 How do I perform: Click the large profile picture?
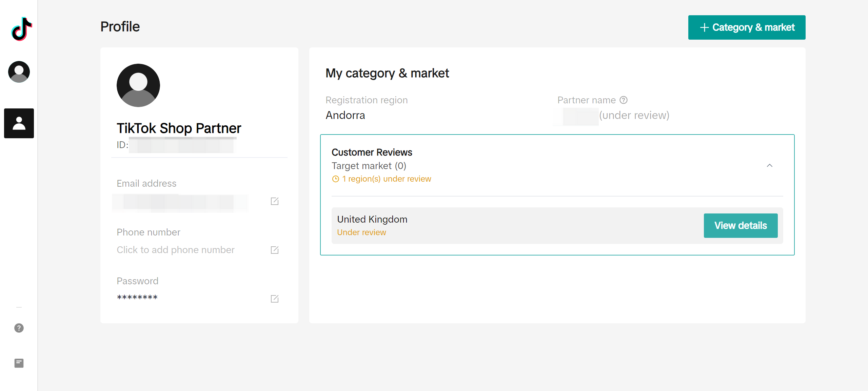point(138,85)
